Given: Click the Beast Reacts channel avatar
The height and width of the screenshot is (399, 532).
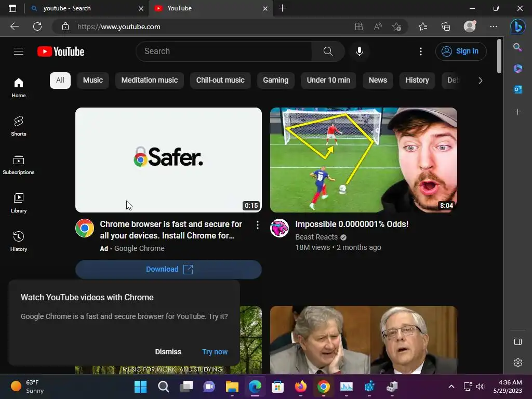Looking at the screenshot, I should 279,228.
